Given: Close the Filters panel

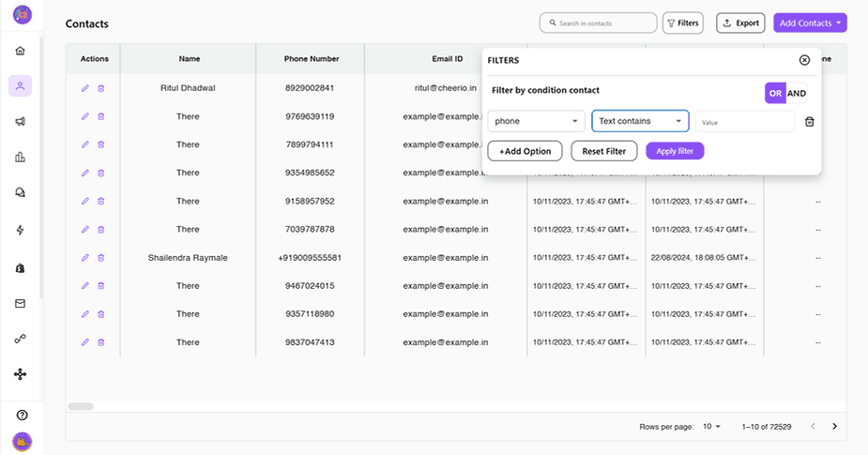Looking at the screenshot, I should click(804, 60).
